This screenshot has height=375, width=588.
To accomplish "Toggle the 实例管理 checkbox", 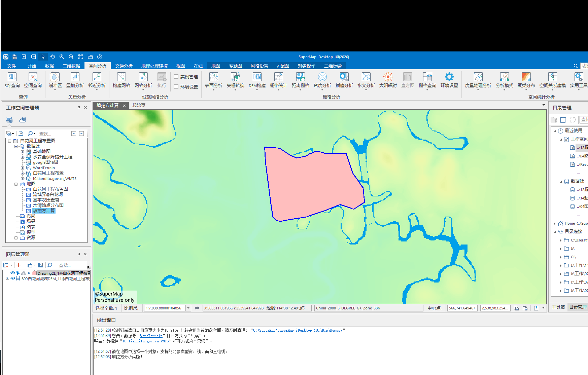I will pyautogui.click(x=176, y=77).
